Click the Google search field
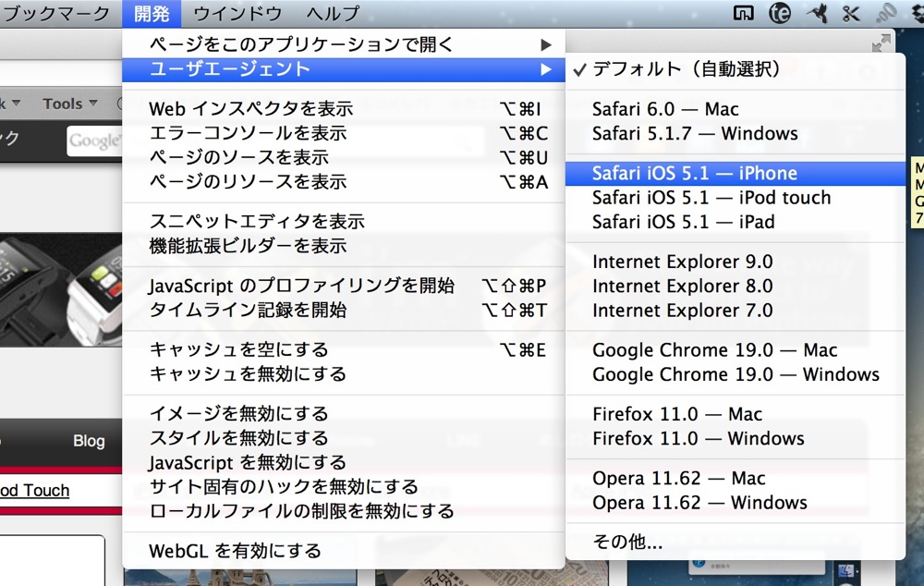Image resolution: width=924 pixels, height=586 pixels. click(x=94, y=140)
